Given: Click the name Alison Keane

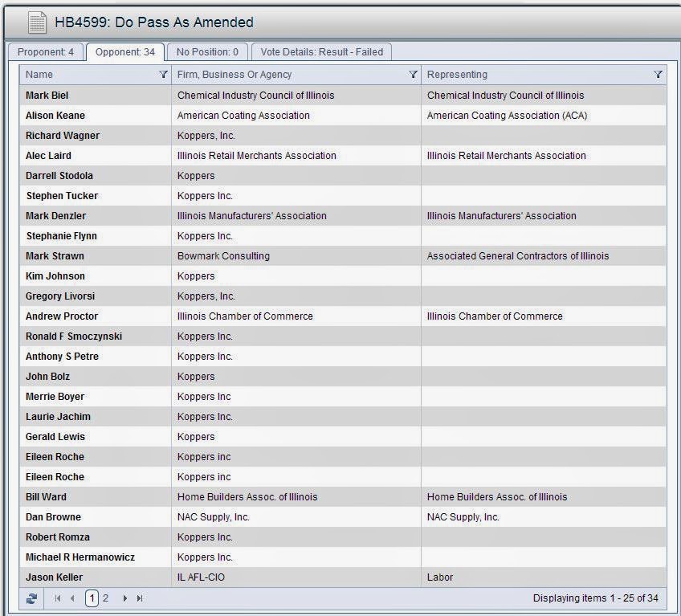Looking at the screenshot, I should click(55, 116).
